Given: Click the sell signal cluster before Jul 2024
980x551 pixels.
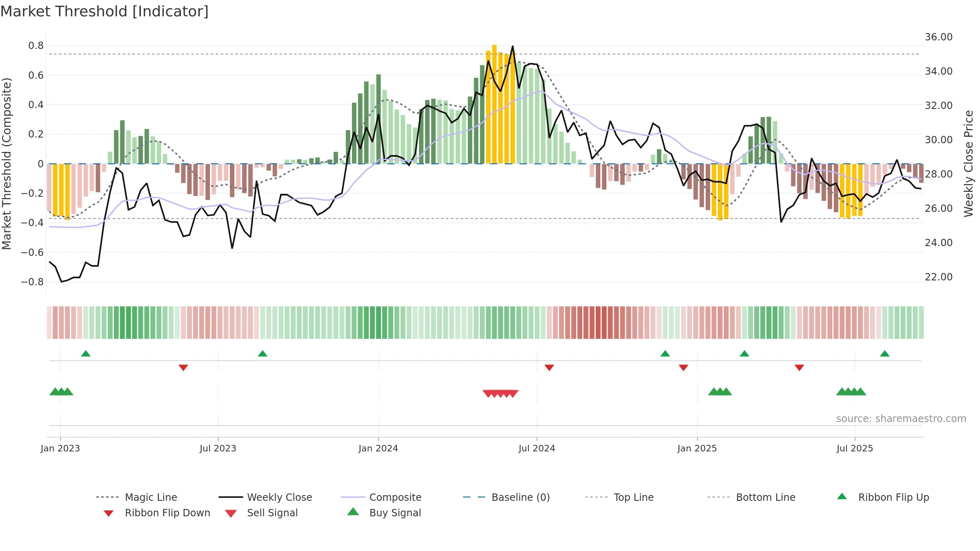Looking at the screenshot, I should tap(500, 393).
